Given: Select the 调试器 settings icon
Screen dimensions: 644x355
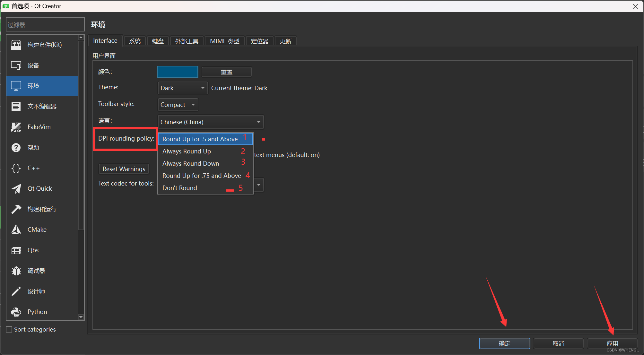Looking at the screenshot, I should (36, 271).
